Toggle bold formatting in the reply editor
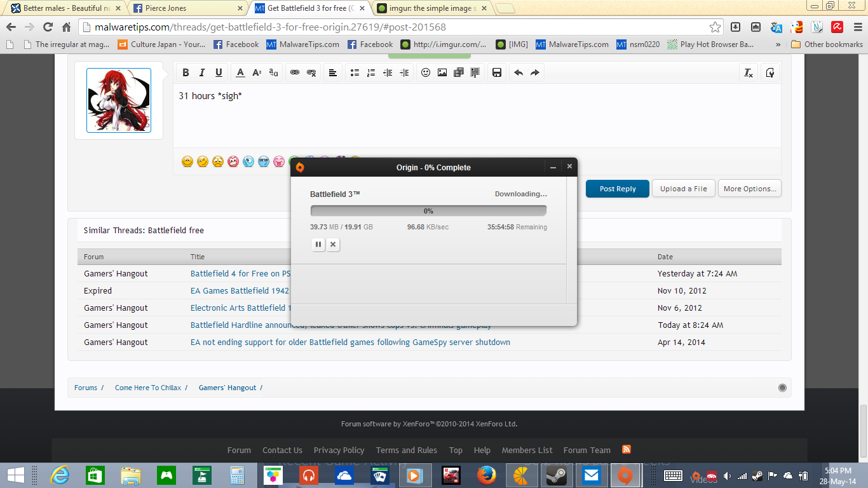Screen dimensions: 868x488 (x=186, y=72)
